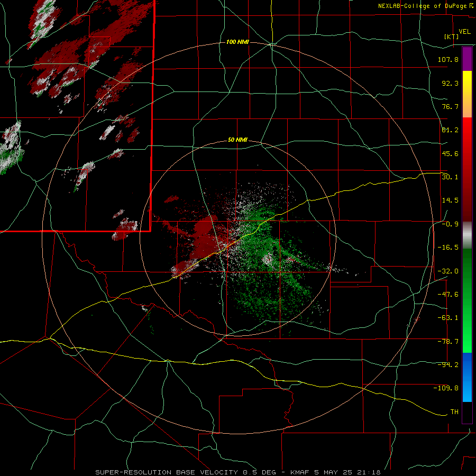Viewport: 476px width, 476px height.
Task: Click the 76.7 velocity scale value
Action: click(x=450, y=106)
